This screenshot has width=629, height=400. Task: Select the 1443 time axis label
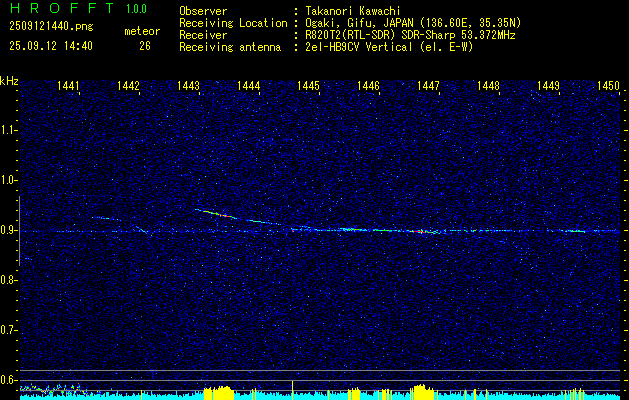(189, 87)
